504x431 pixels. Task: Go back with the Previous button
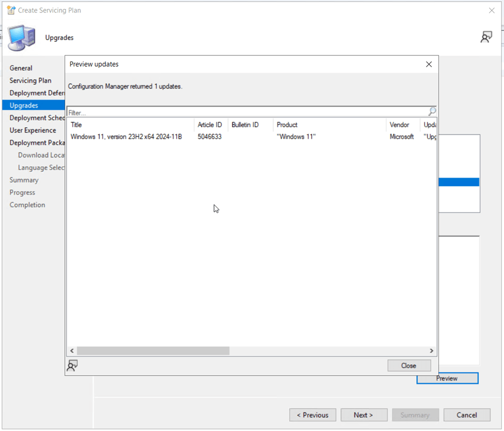(312, 415)
